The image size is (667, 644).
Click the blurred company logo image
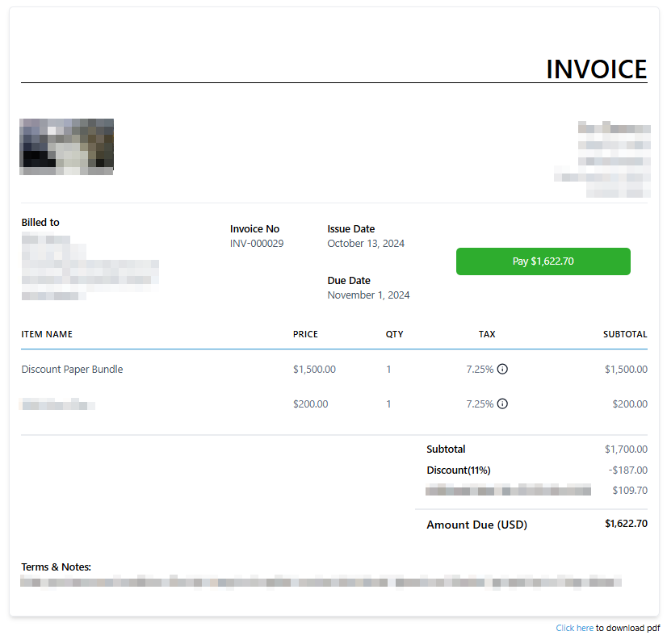66,146
